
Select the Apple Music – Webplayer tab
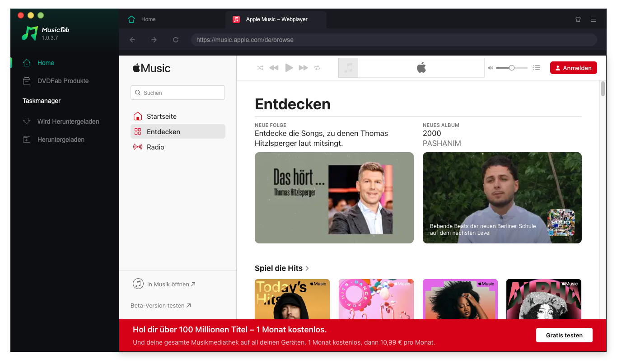coord(276,19)
